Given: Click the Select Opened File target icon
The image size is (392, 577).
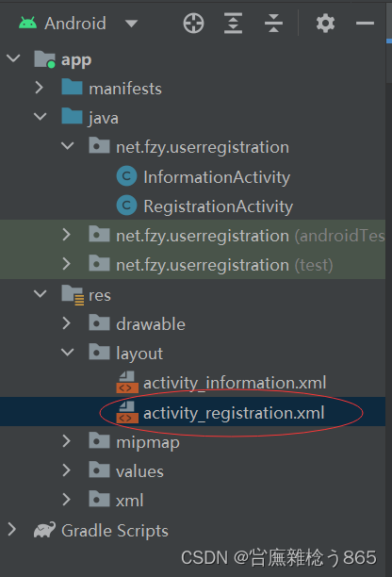Looking at the screenshot, I should click(x=193, y=24).
